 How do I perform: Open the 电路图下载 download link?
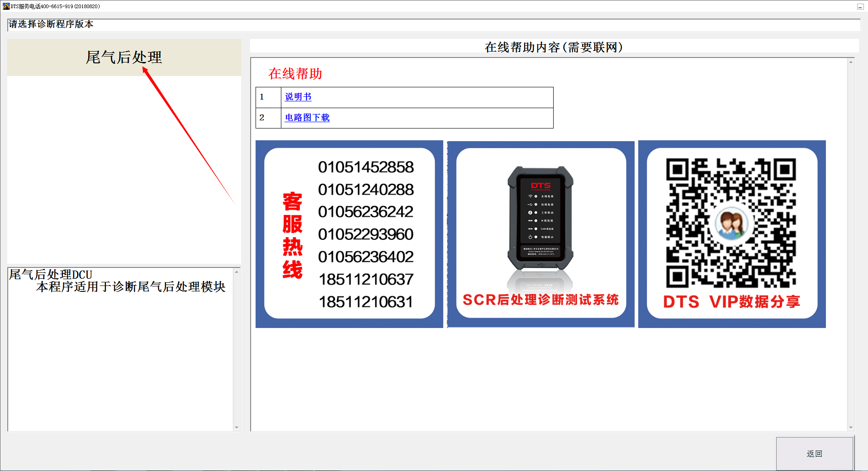pyautogui.click(x=307, y=118)
